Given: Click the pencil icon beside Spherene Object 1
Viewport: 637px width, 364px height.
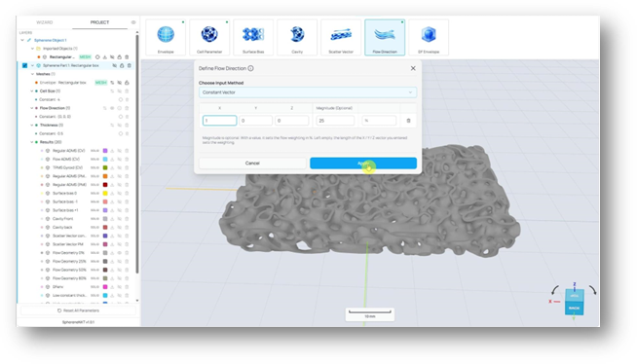Looking at the screenshot, I should click(x=29, y=40).
